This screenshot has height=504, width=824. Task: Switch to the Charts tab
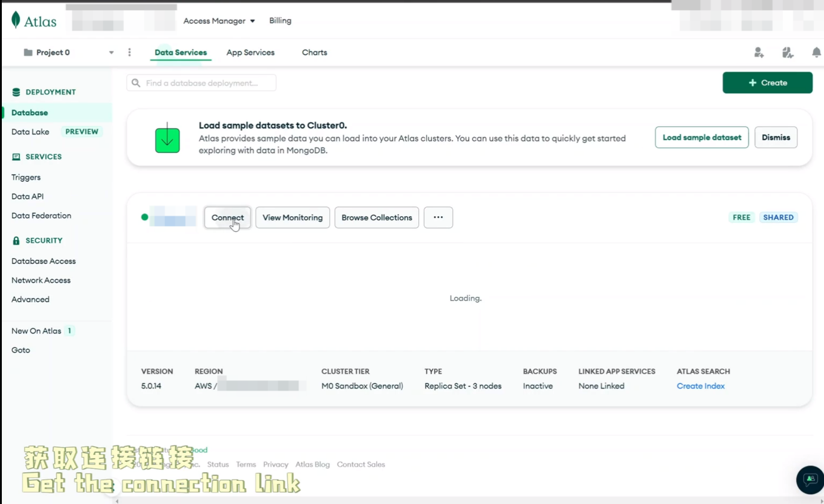point(314,52)
